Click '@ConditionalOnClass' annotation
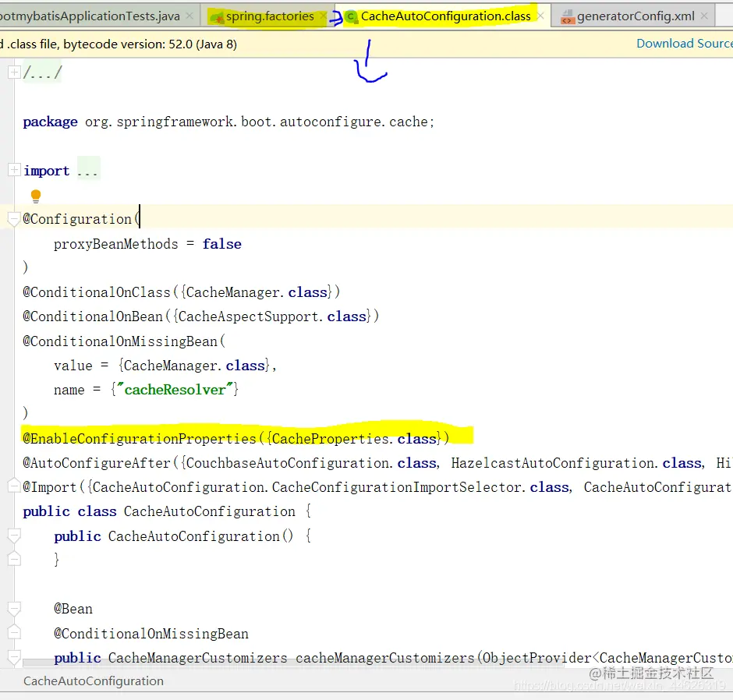The image size is (733, 700). tap(97, 292)
